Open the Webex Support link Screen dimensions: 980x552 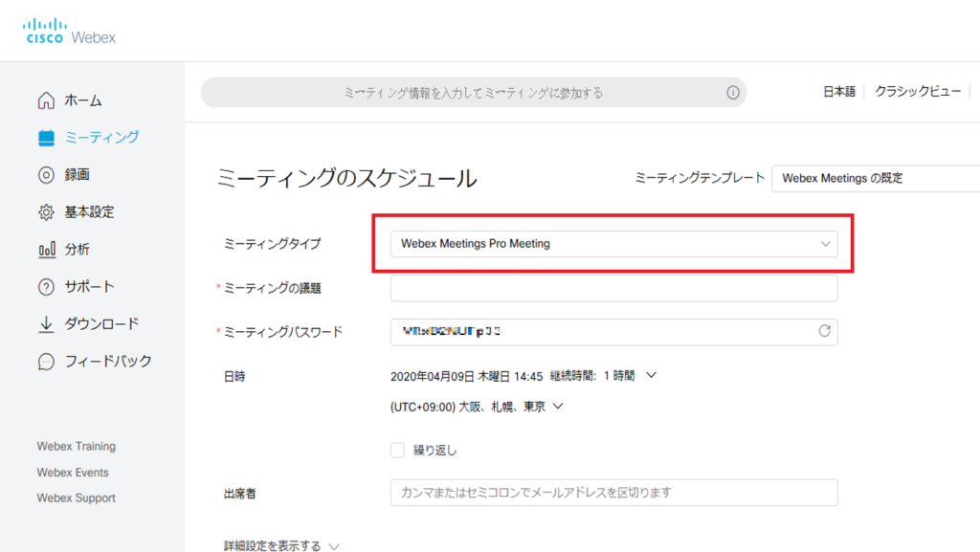point(77,498)
